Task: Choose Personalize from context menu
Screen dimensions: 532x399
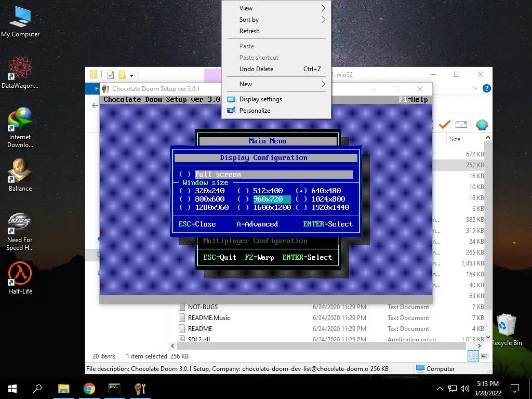Action: (x=276, y=111)
